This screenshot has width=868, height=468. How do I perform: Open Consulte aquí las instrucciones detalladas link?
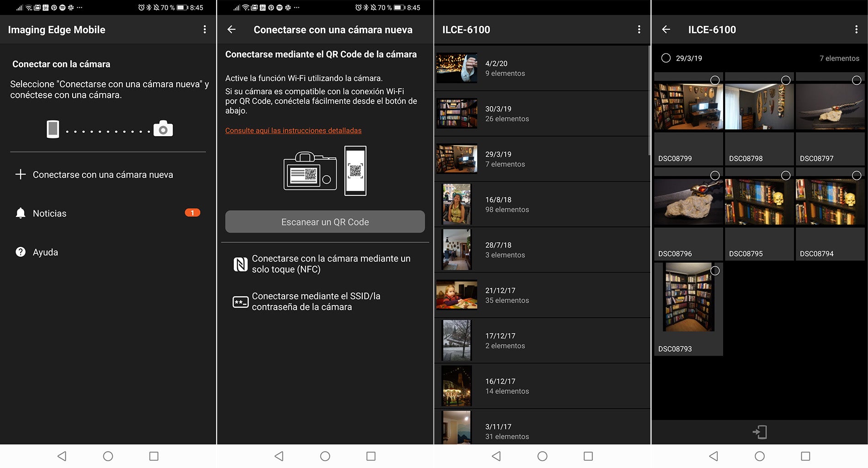[293, 131]
